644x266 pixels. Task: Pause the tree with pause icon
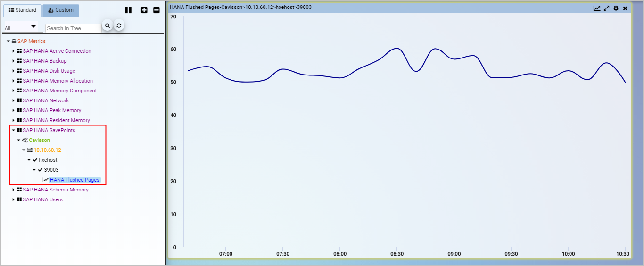pos(128,10)
